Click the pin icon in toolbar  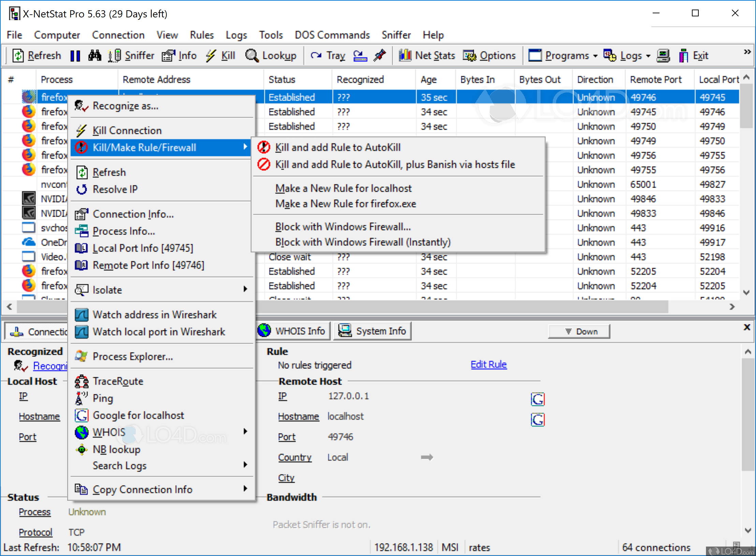pos(380,56)
